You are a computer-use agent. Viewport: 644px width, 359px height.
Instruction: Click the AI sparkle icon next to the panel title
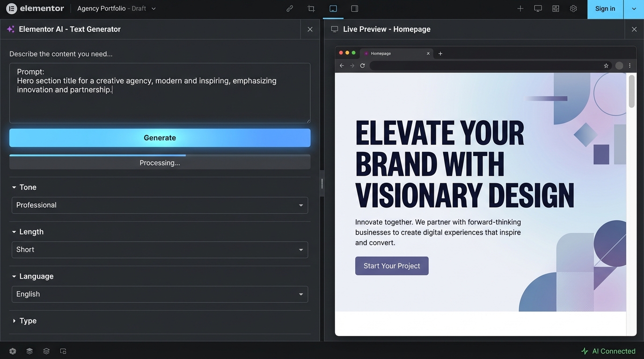tap(10, 29)
